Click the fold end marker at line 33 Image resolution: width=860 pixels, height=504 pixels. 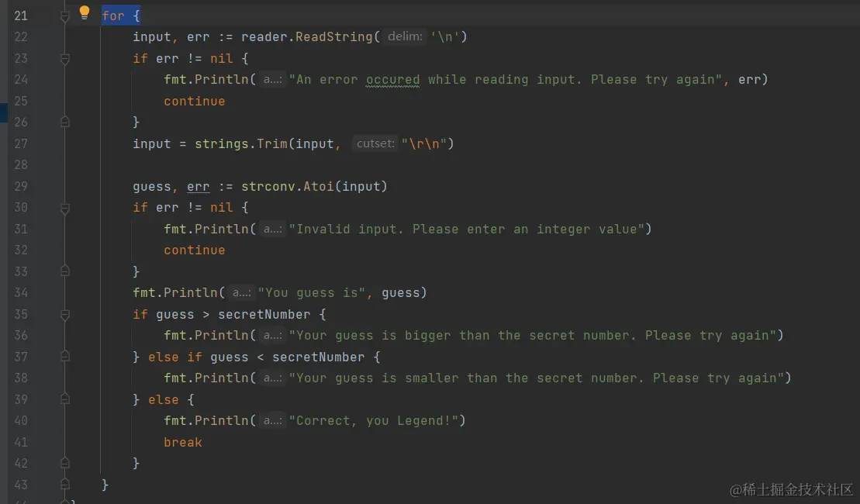click(x=64, y=271)
